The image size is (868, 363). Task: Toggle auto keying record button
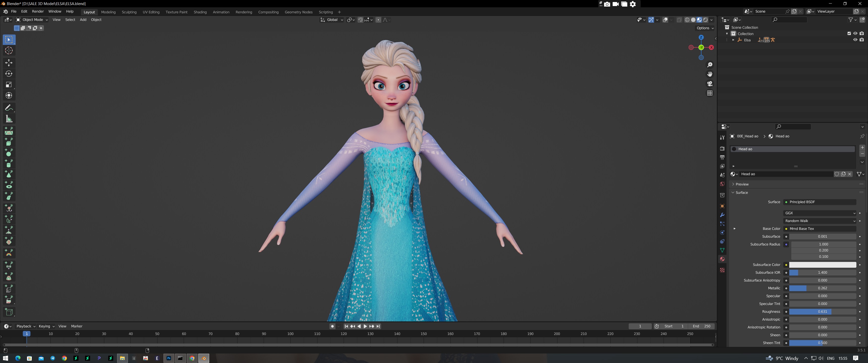[x=332, y=326]
